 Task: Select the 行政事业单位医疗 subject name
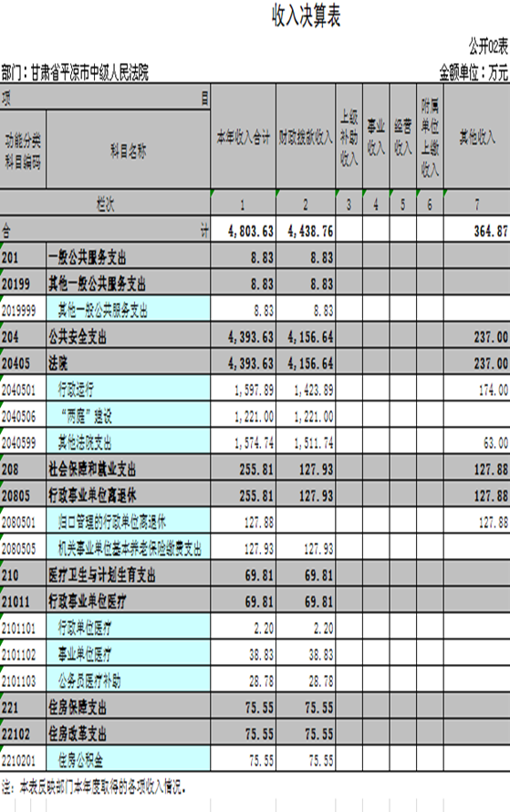[x=87, y=602]
